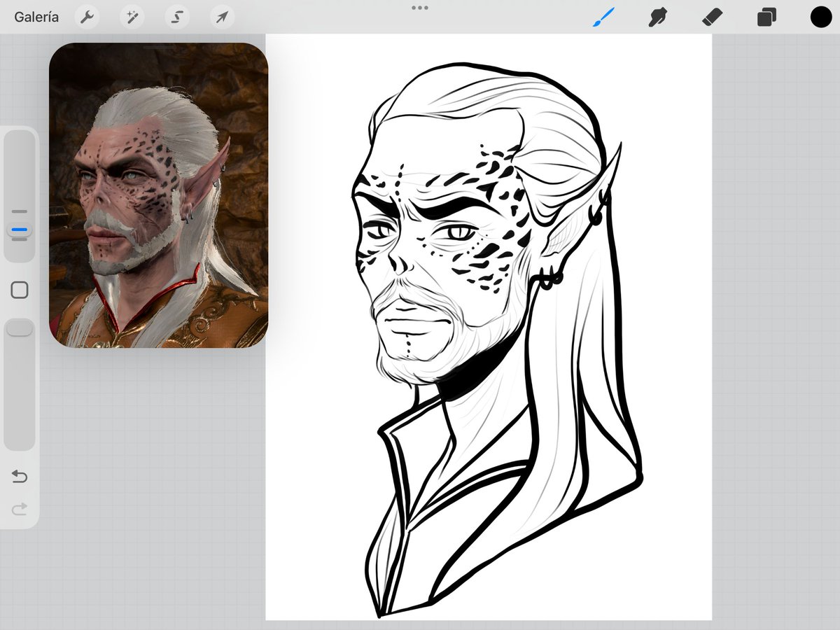Activate the Selection S-shaped tool
Image resolution: width=840 pixels, height=630 pixels.
177,17
